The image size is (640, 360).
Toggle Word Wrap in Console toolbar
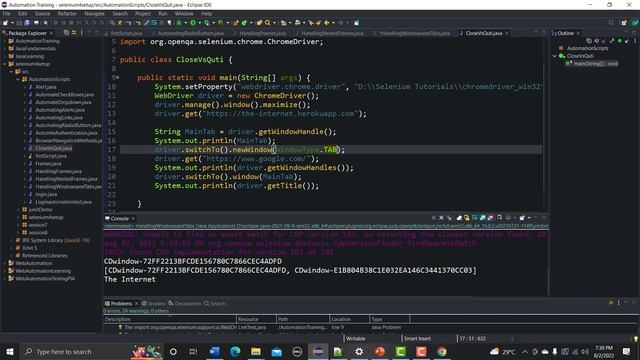point(475,218)
